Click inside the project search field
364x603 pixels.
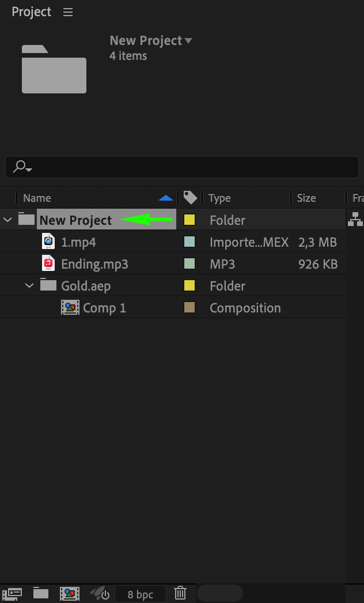click(x=190, y=167)
